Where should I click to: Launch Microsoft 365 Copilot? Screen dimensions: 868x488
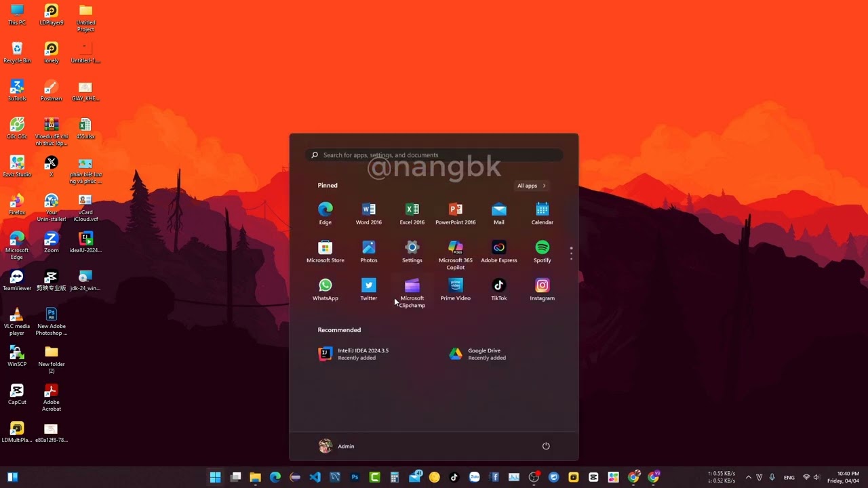coord(456,255)
